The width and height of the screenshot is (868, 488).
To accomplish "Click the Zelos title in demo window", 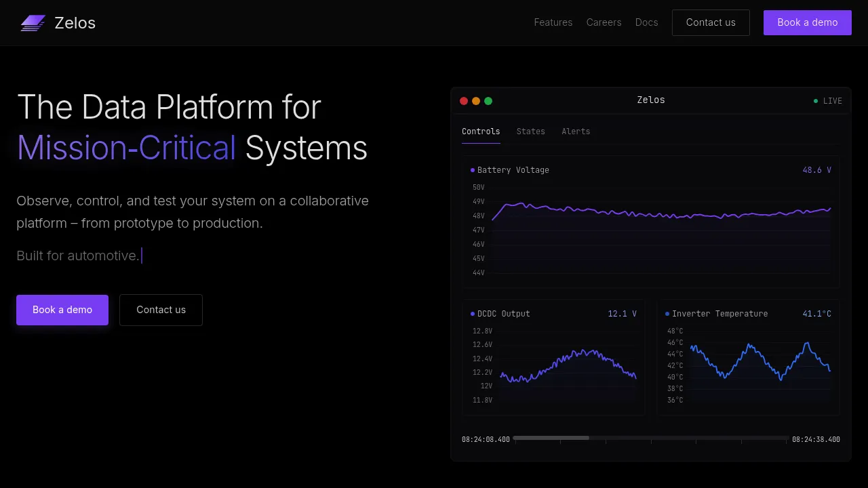I will click(x=651, y=100).
